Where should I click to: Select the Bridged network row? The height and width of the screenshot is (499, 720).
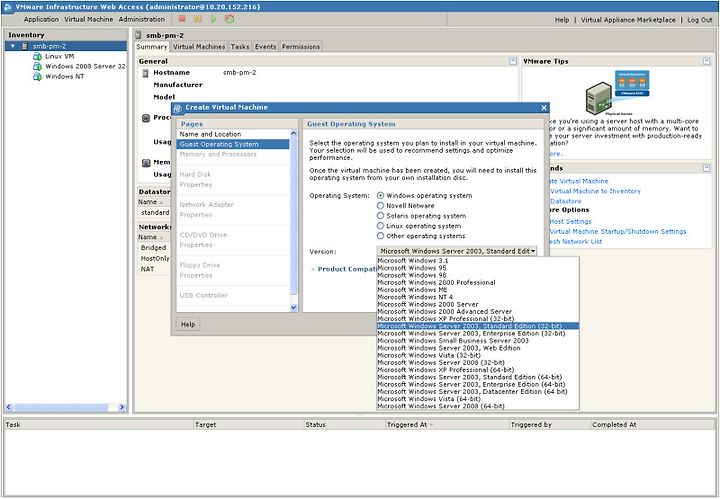click(x=154, y=247)
